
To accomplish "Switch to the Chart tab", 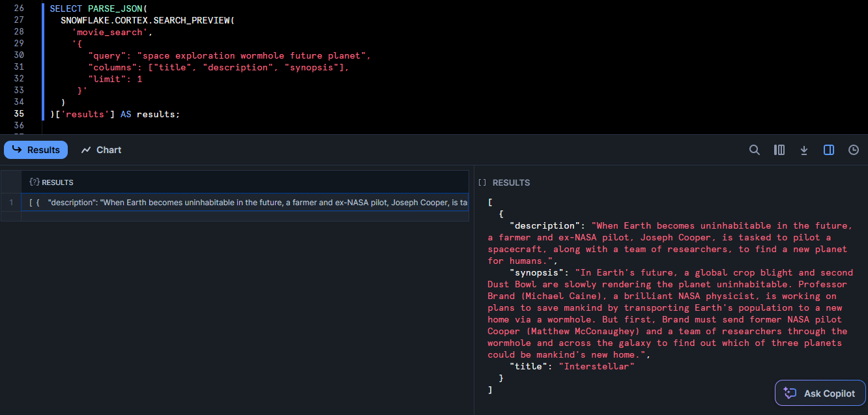I will (101, 150).
